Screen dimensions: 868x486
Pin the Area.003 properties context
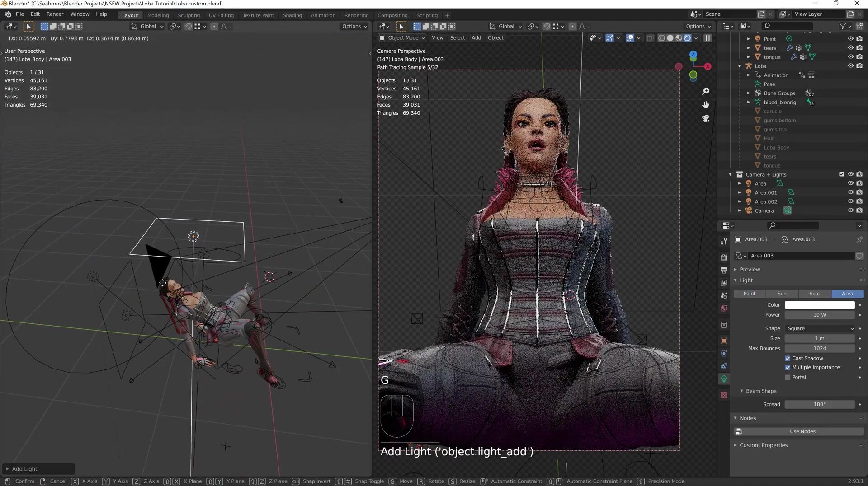click(859, 239)
